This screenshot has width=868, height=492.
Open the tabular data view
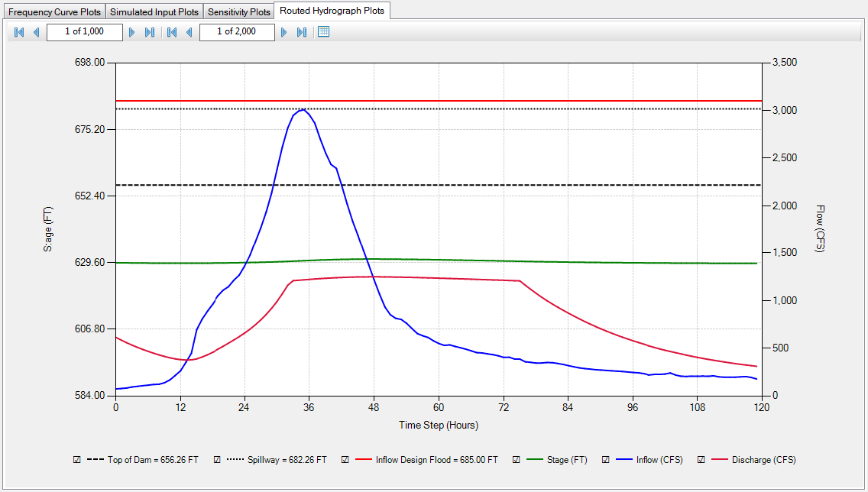click(x=322, y=32)
